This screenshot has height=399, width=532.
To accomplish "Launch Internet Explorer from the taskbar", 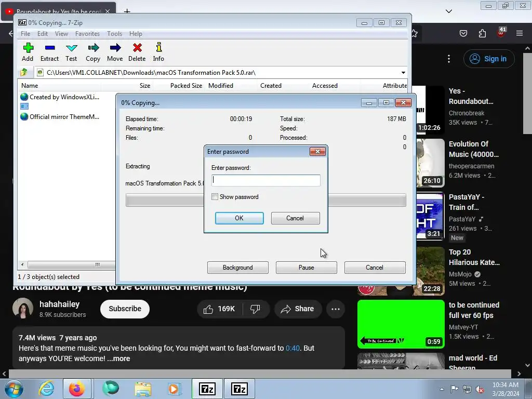I will [x=46, y=389].
